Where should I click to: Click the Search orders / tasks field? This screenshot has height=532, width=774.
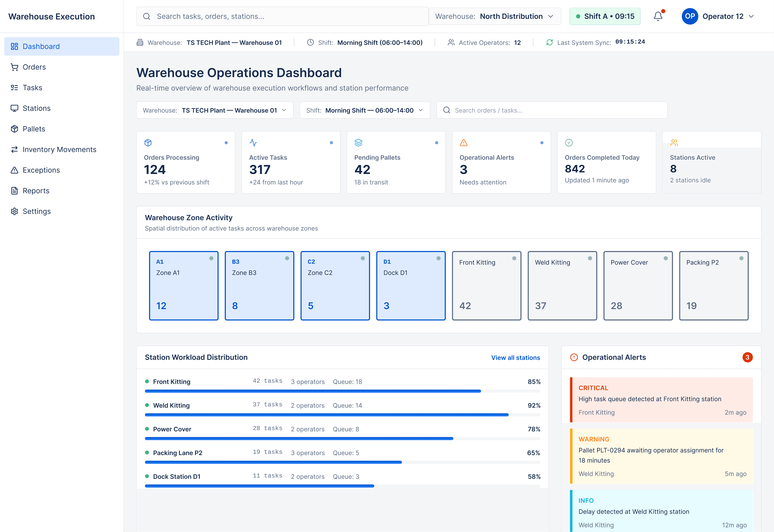tap(552, 110)
